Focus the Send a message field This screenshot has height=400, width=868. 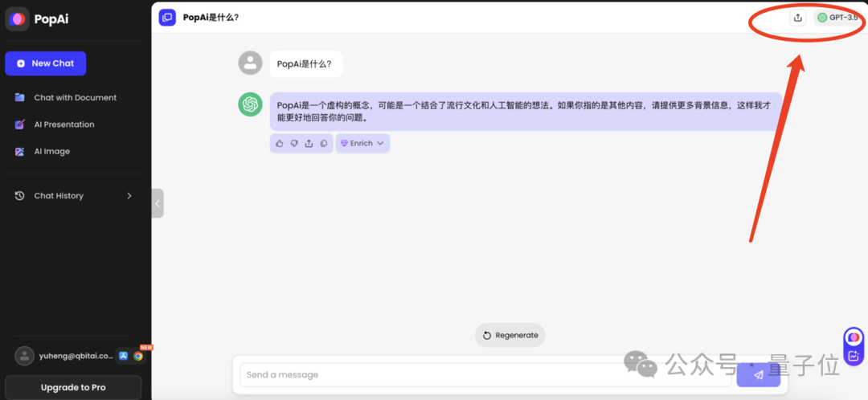coord(485,374)
